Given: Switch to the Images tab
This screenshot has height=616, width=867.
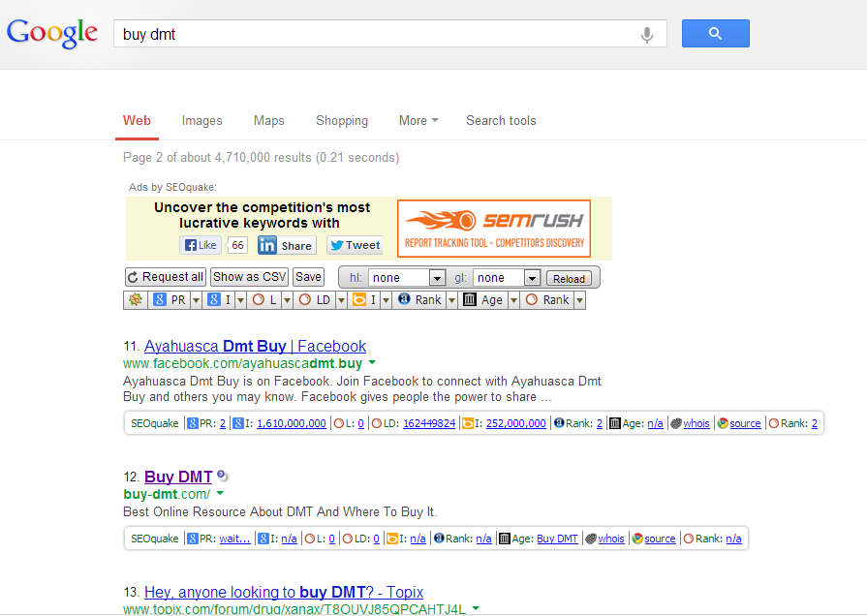Looking at the screenshot, I should (x=201, y=121).
